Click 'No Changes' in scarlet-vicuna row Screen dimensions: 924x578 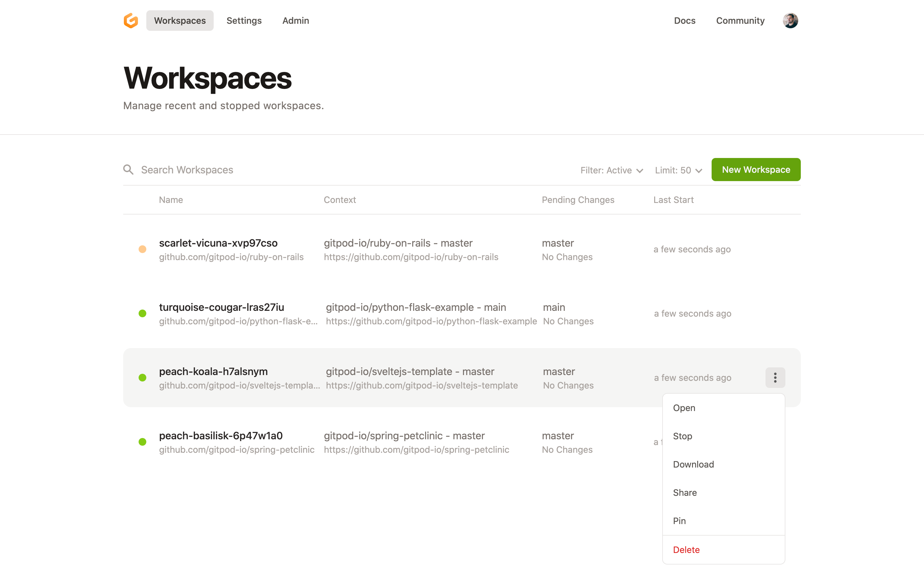coord(567,257)
